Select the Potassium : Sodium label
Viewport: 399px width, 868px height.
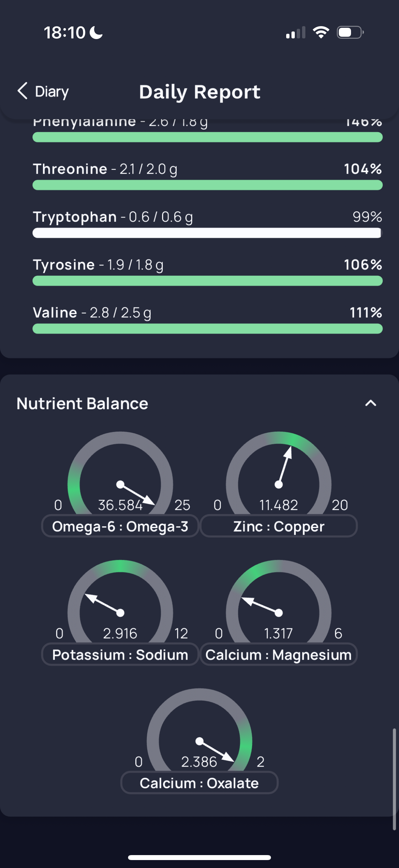120,654
